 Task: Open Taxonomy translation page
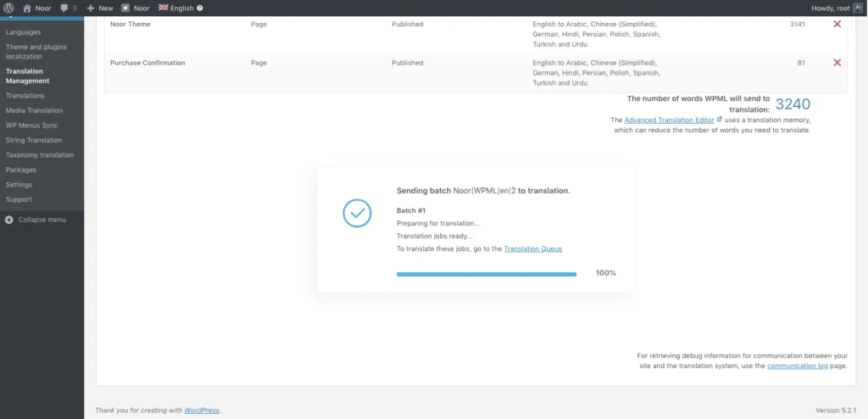pos(40,155)
